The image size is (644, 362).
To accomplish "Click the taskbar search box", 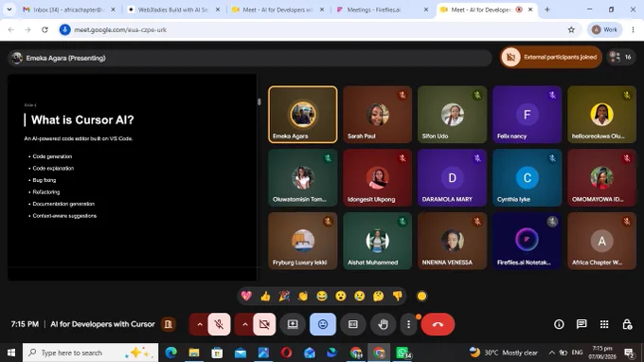I will click(x=90, y=353).
